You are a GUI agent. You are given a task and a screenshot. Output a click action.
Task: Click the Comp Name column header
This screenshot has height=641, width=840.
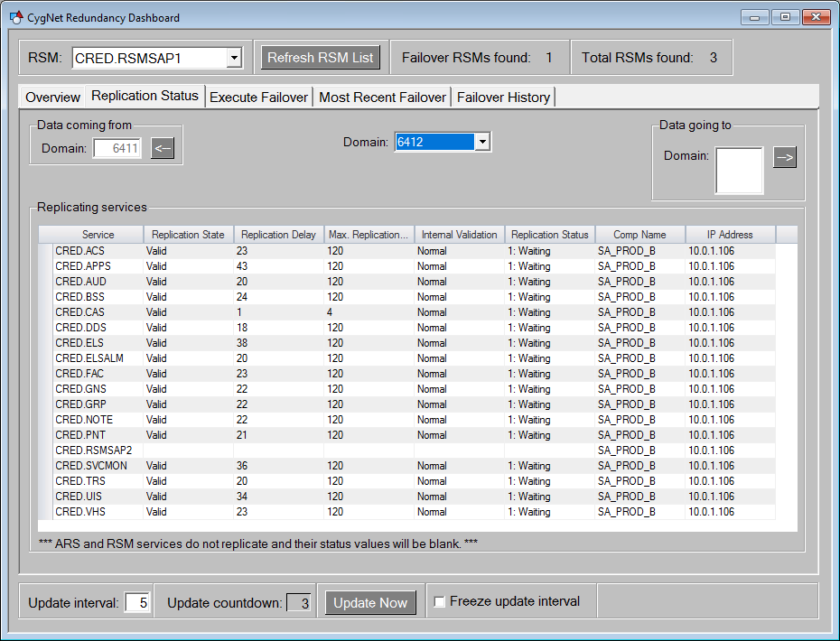[639, 235]
